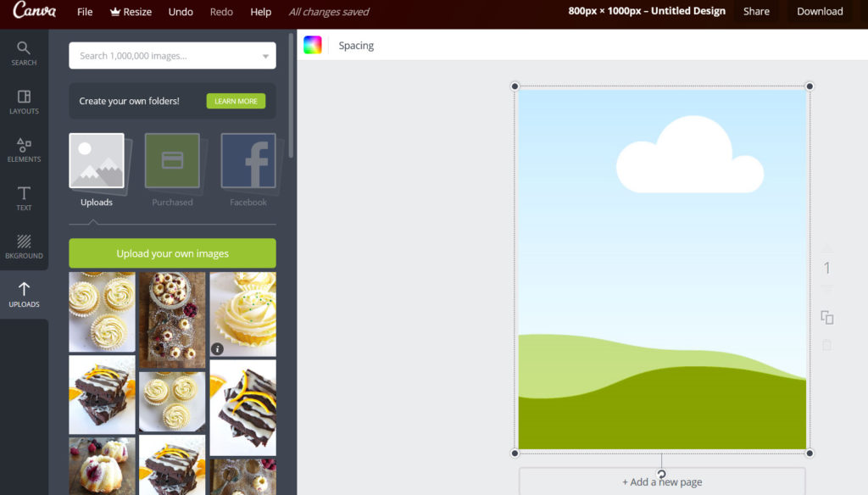This screenshot has width=868, height=495.
Task: Click Undo in the top bar
Action: tap(181, 12)
